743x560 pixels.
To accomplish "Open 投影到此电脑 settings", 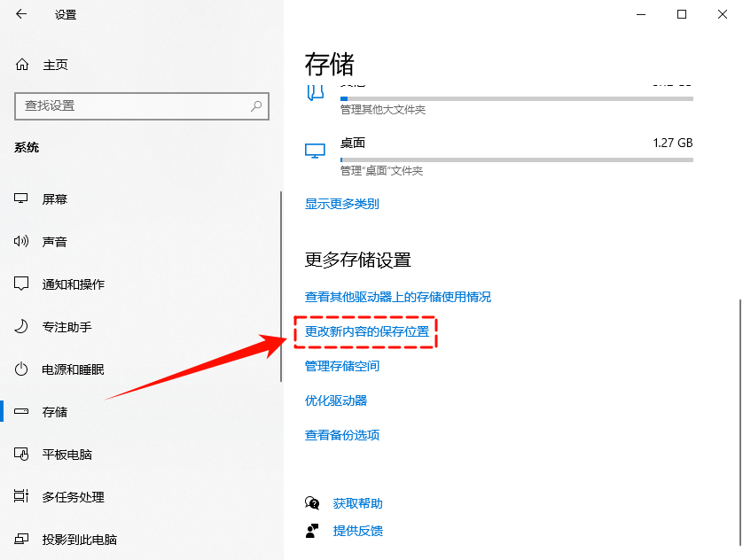I will tap(22, 539).
